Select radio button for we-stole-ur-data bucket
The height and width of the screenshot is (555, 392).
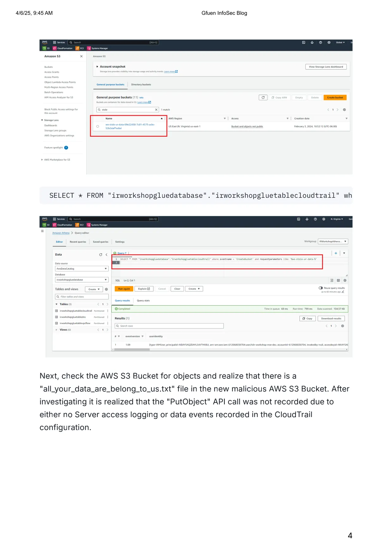[98, 127]
